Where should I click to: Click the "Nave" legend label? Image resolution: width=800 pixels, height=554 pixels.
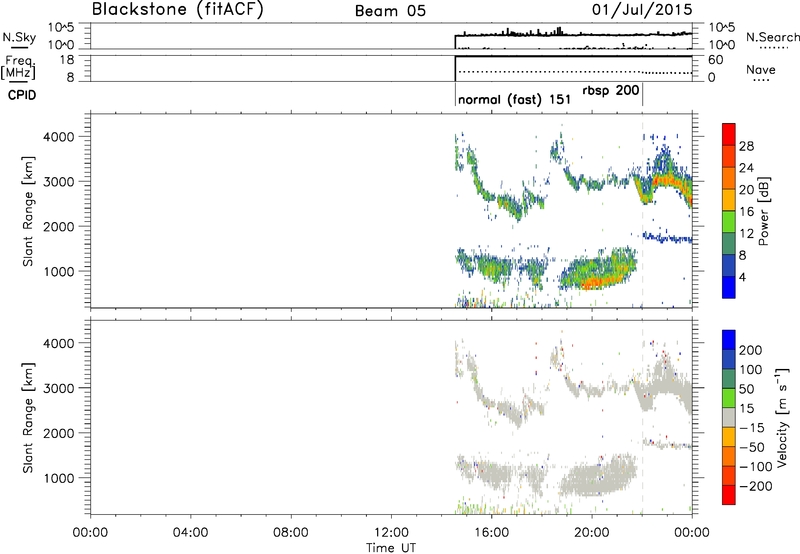[x=761, y=70]
